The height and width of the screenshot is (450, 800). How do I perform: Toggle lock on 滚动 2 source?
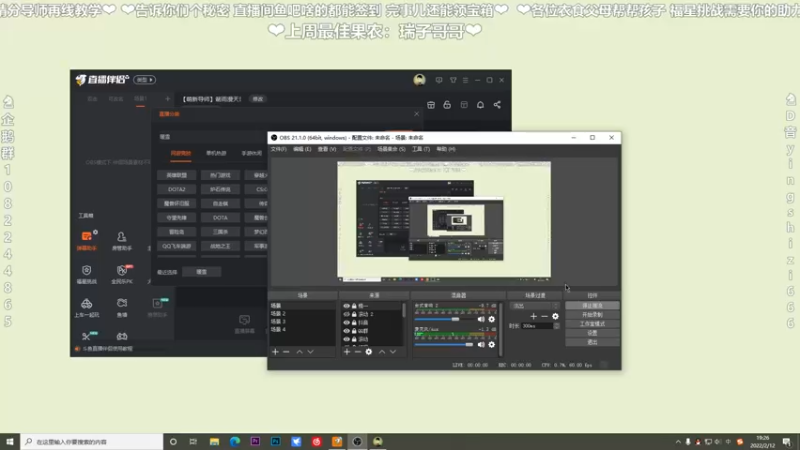tap(354, 314)
